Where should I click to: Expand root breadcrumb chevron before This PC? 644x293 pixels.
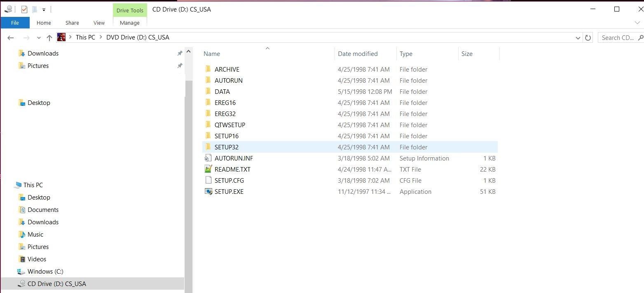pos(70,37)
